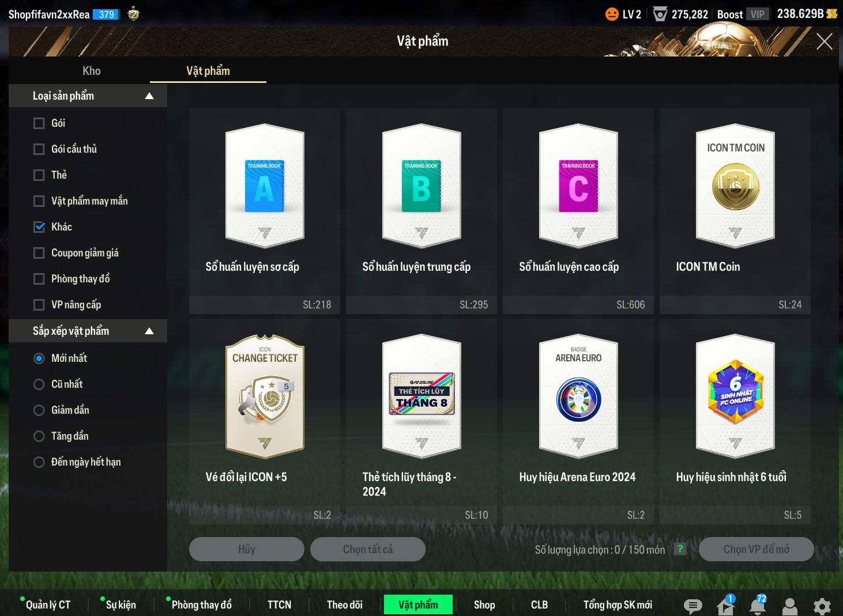The height and width of the screenshot is (616, 843).
Task: Switch to the Kho tab
Action: click(x=91, y=71)
